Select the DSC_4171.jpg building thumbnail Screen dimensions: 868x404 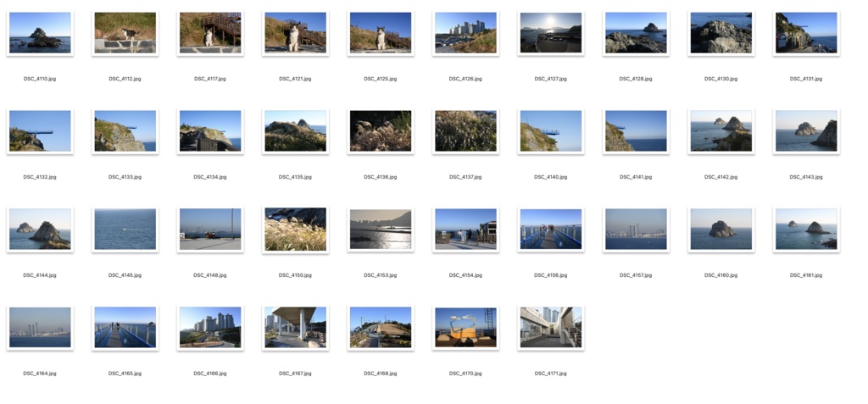551,328
